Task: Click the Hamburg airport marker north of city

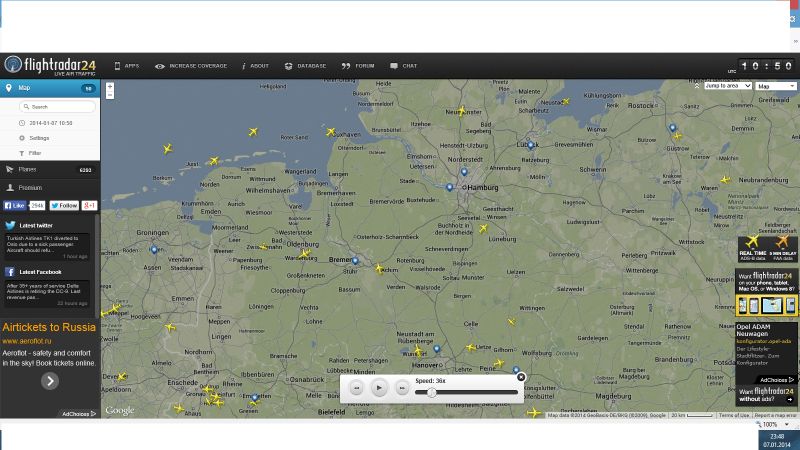Action: pyautogui.click(x=464, y=172)
